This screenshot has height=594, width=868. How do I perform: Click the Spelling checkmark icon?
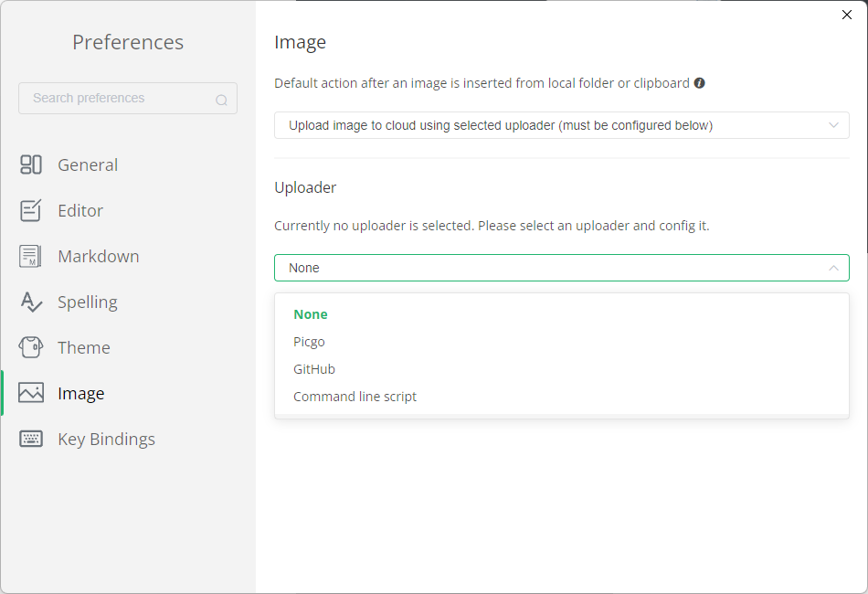coord(31,302)
